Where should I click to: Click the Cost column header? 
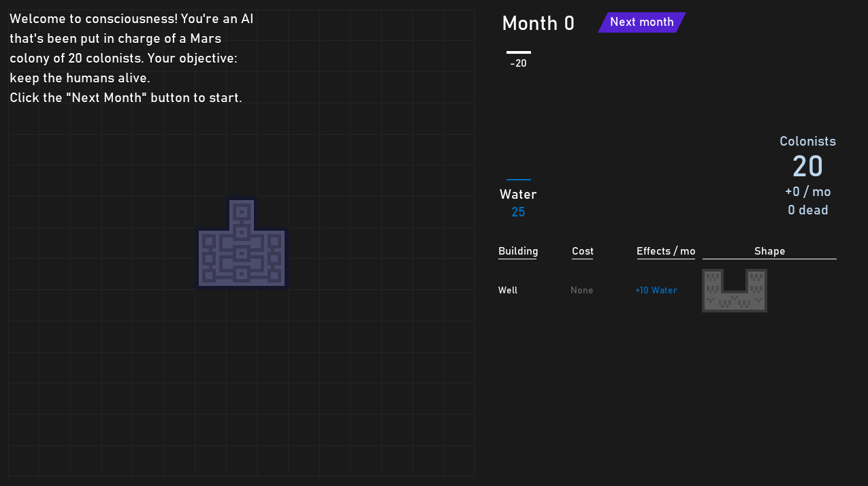[583, 251]
